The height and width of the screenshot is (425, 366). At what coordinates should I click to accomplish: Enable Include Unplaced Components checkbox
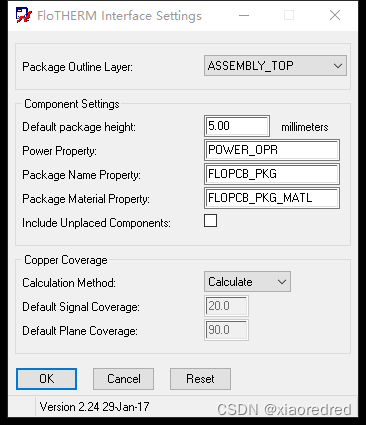coord(210,221)
